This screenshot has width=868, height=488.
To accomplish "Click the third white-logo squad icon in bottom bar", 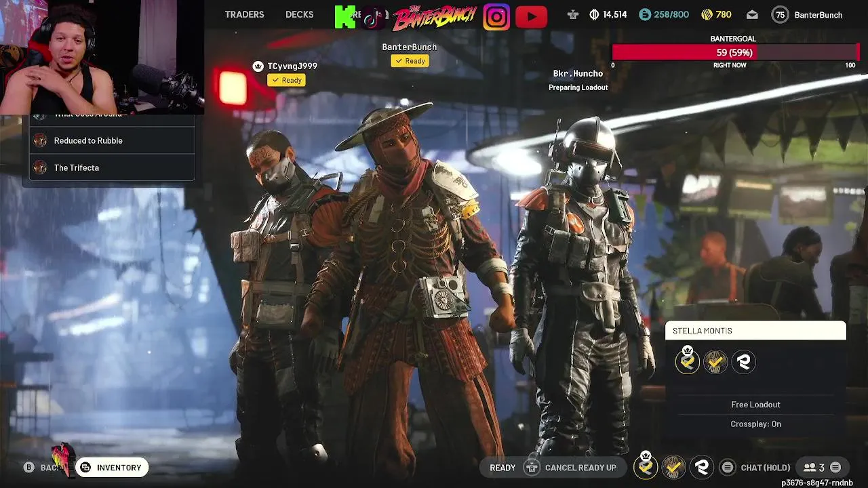I will pyautogui.click(x=702, y=467).
